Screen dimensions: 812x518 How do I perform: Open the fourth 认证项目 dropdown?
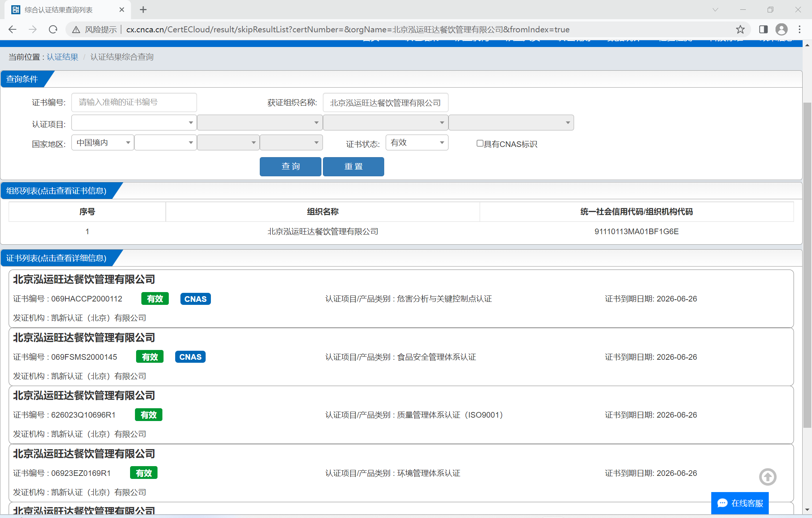click(511, 123)
